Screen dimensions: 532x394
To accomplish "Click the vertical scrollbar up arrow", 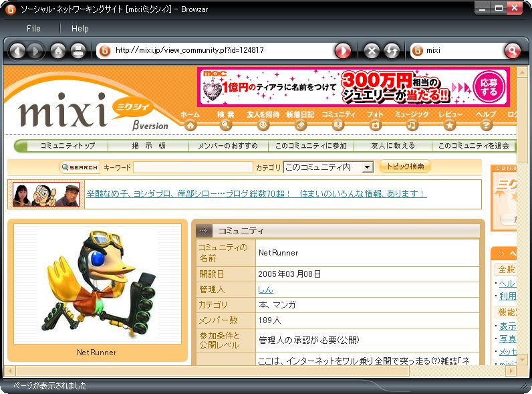I will click(522, 72).
